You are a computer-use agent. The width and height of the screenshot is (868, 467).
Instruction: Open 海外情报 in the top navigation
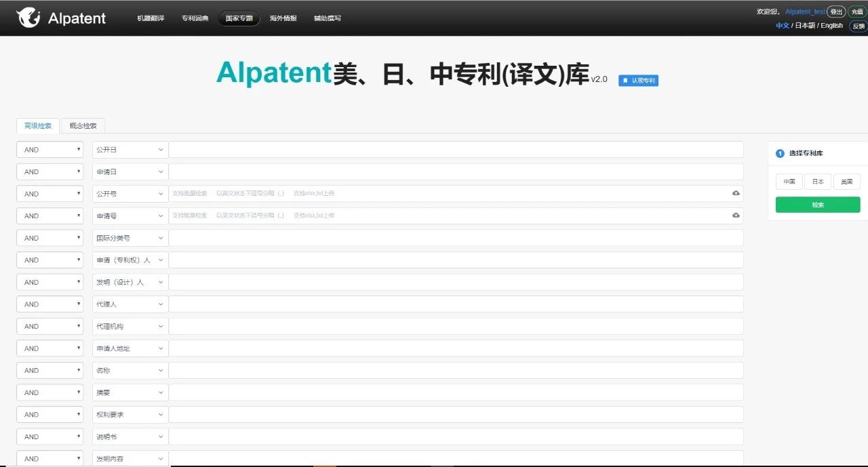click(283, 18)
